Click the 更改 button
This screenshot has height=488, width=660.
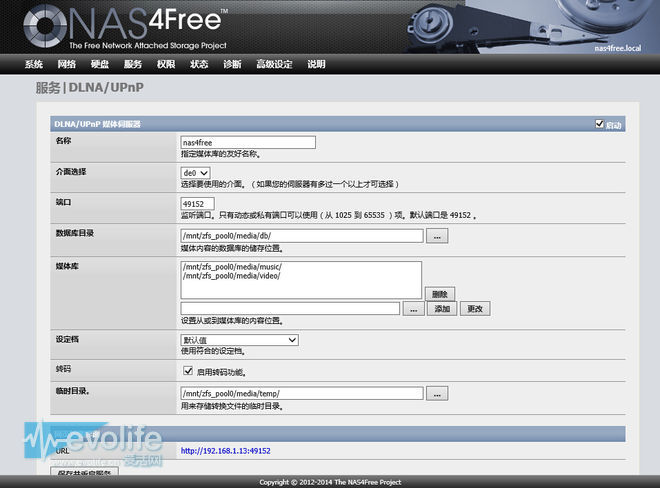[x=475, y=309]
